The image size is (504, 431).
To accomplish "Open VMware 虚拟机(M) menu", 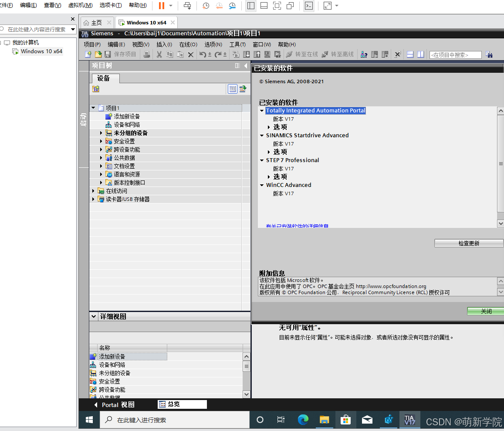I will pyautogui.click(x=80, y=5).
